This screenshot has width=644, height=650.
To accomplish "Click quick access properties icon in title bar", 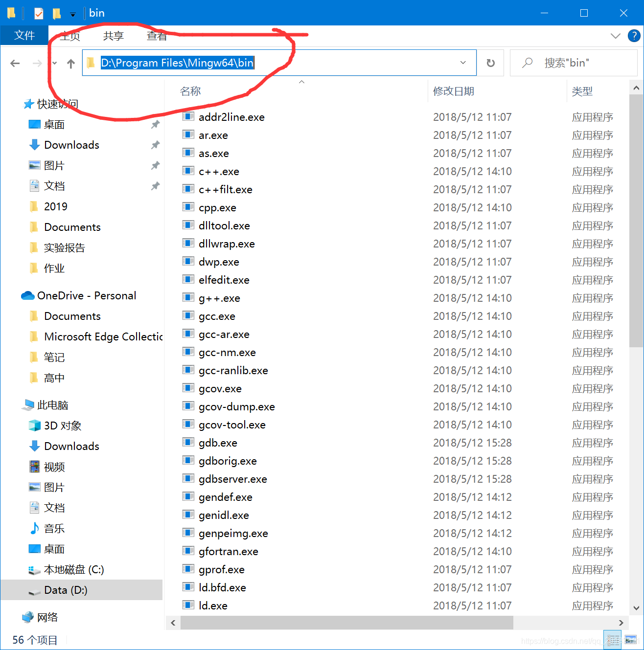I will 39,13.
